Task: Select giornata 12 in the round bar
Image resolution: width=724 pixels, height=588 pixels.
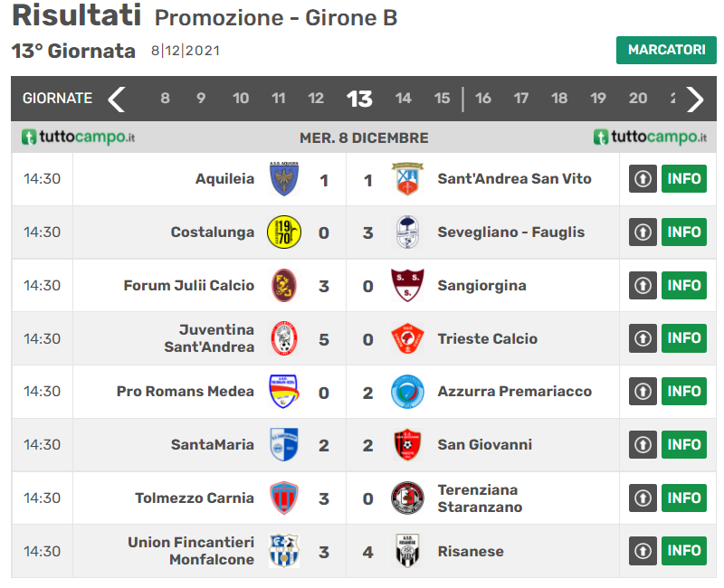Action: pyautogui.click(x=316, y=99)
